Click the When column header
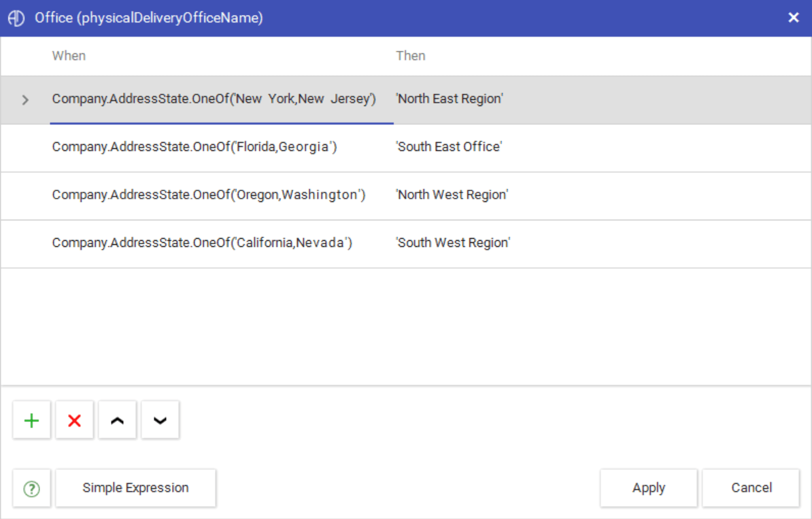 click(x=69, y=56)
